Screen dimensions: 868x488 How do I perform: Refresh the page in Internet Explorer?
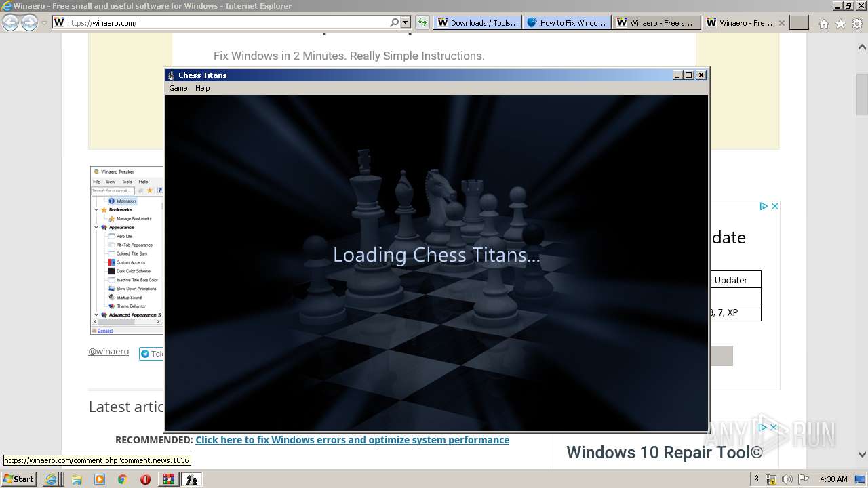coord(422,22)
